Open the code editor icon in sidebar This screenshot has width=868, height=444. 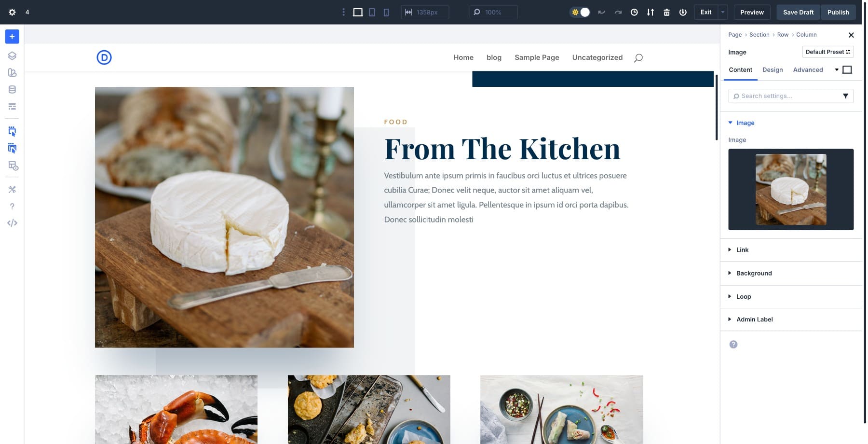tap(12, 223)
